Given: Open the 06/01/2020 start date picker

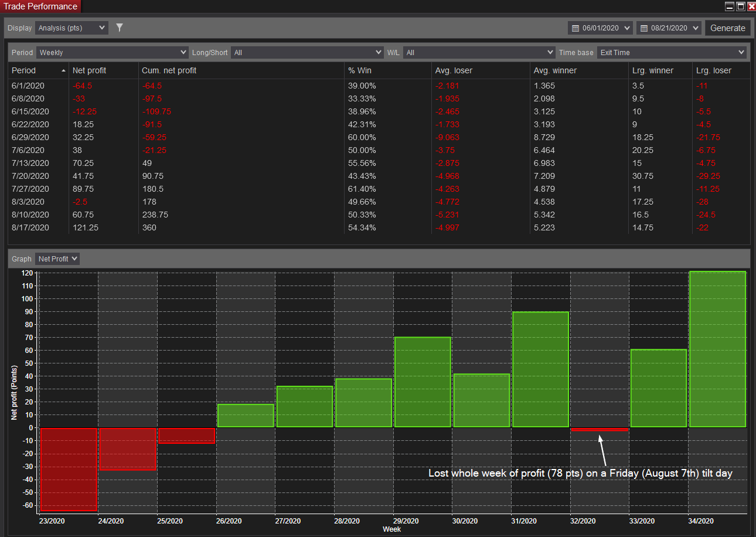Looking at the screenshot, I should pyautogui.click(x=601, y=28).
